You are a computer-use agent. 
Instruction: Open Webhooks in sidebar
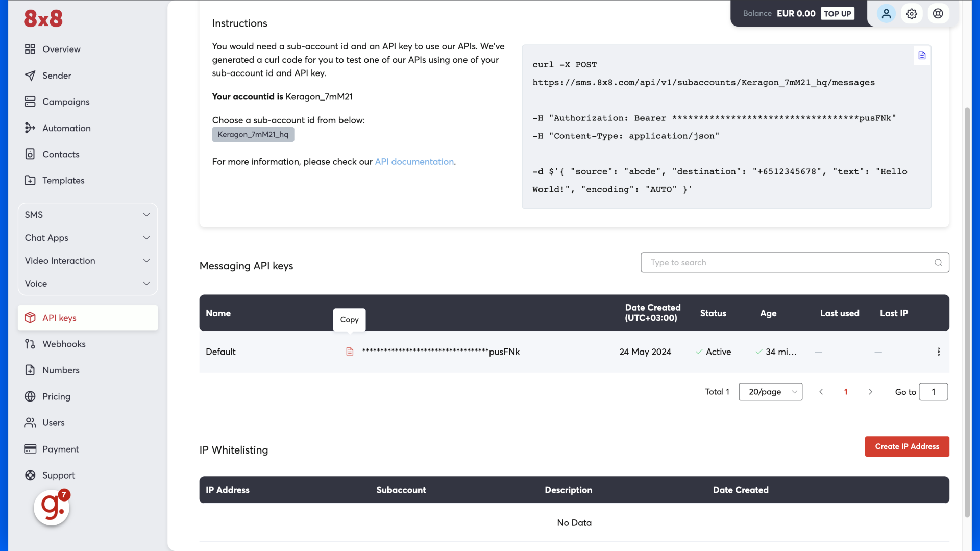point(64,344)
